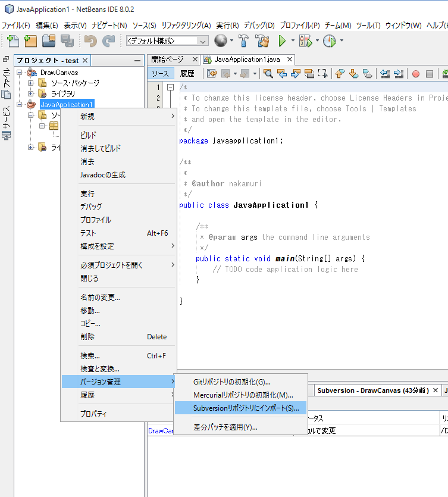This screenshot has height=497, width=448.
Task: Close the プロジェクト - test panel tab
Action: pyautogui.click(x=85, y=61)
